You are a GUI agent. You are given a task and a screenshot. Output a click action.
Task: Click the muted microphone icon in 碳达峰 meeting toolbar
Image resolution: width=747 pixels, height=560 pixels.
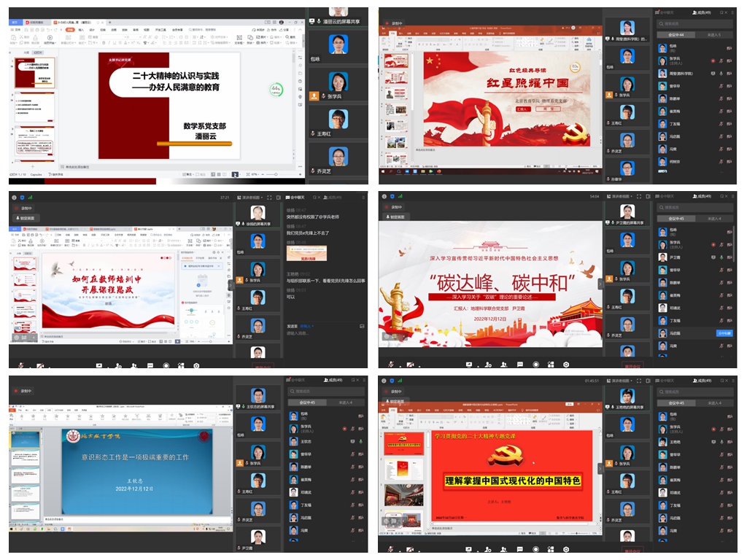(x=391, y=365)
